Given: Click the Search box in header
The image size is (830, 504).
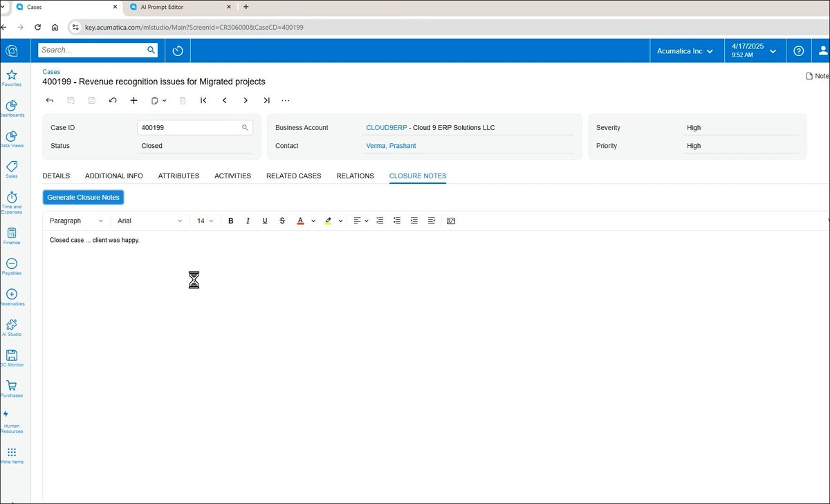Looking at the screenshot, I should click(x=98, y=50).
